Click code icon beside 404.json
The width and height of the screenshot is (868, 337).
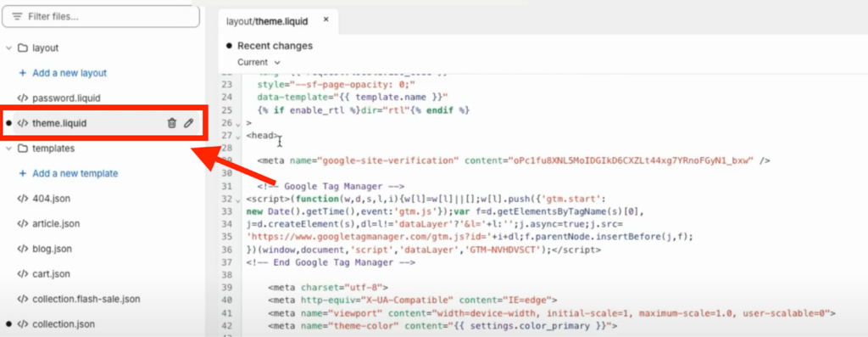(x=22, y=199)
